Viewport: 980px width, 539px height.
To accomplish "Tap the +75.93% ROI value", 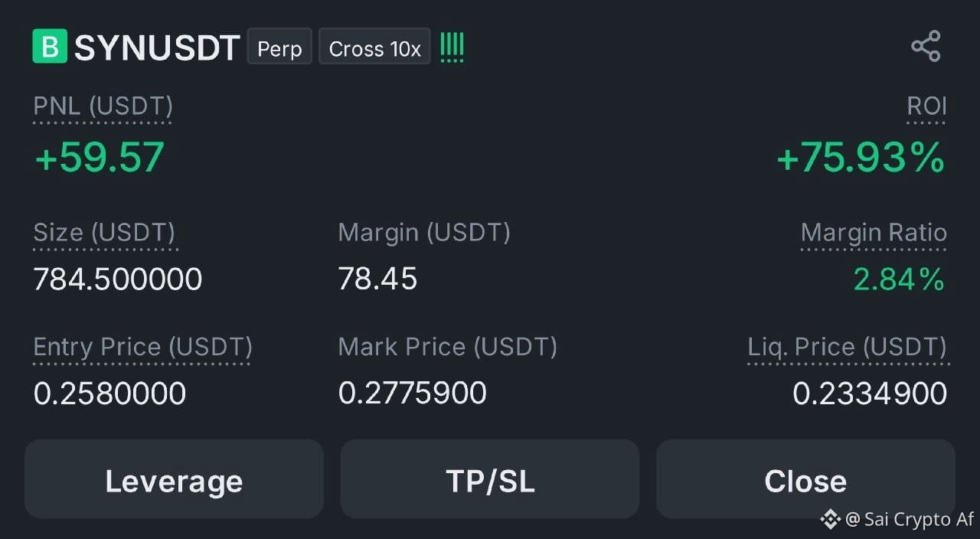I will tap(861, 158).
